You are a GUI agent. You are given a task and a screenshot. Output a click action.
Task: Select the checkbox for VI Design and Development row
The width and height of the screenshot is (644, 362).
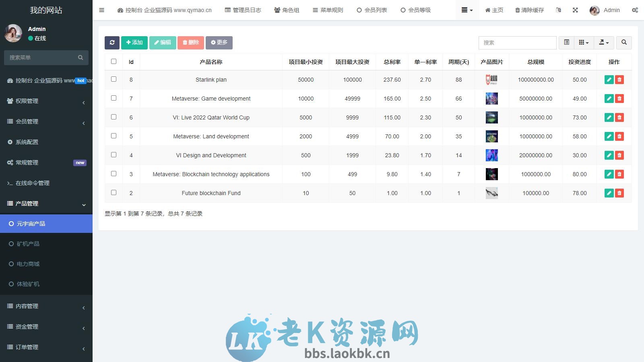point(114,154)
